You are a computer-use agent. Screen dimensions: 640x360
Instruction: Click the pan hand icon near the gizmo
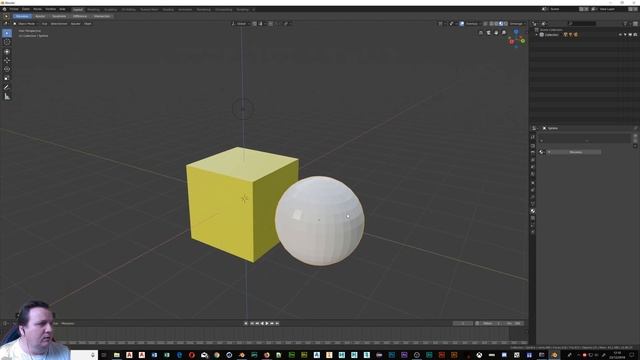(x=496, y=33)
